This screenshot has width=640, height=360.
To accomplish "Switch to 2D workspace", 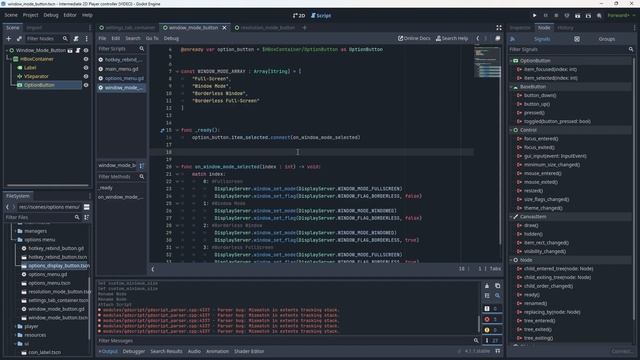I will [x=299, y=16].
